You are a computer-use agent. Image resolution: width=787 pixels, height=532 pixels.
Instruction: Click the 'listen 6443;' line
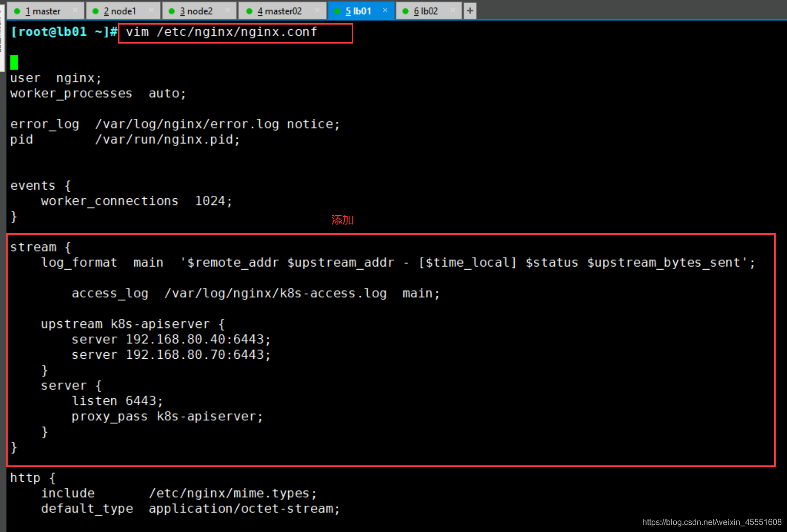tap(117, 401)
